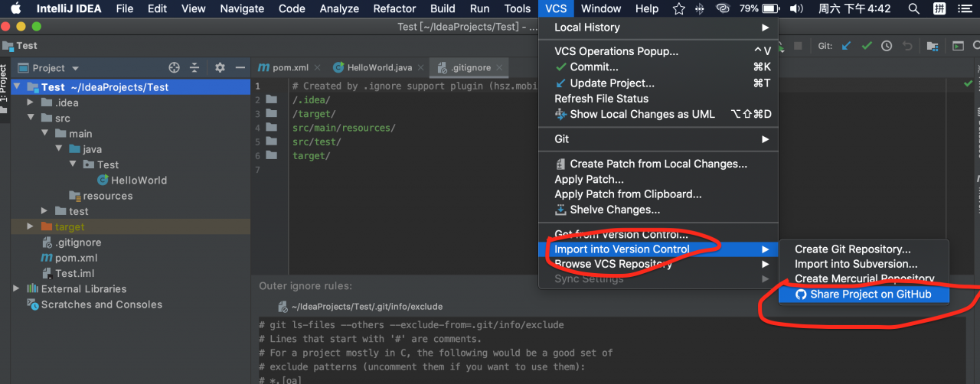This screenshot has height=384, width=980.
Task: Expand the target folder
Action: point(30,226)
